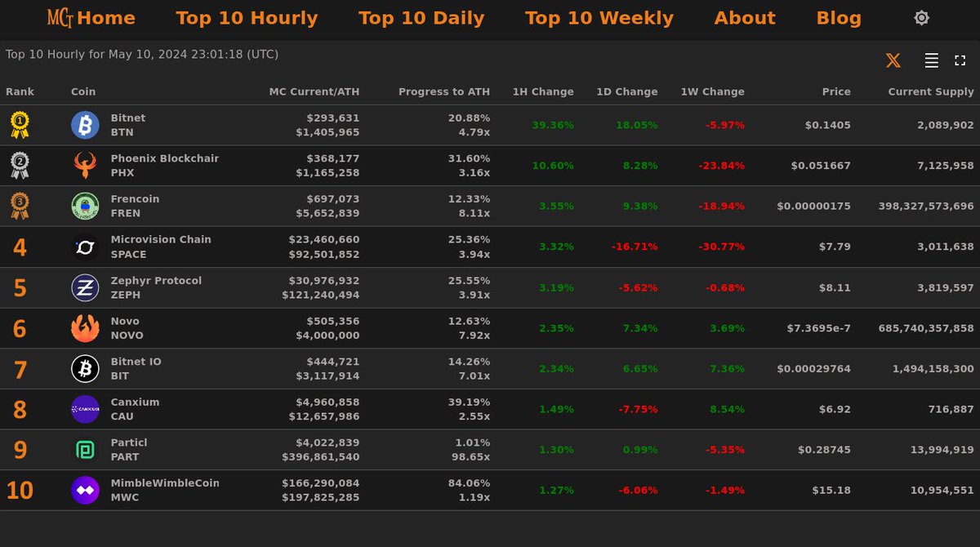Viewport: 980px width, 547px height.
Task: Sort by 1D Change column header
Action: coord(626,91)
